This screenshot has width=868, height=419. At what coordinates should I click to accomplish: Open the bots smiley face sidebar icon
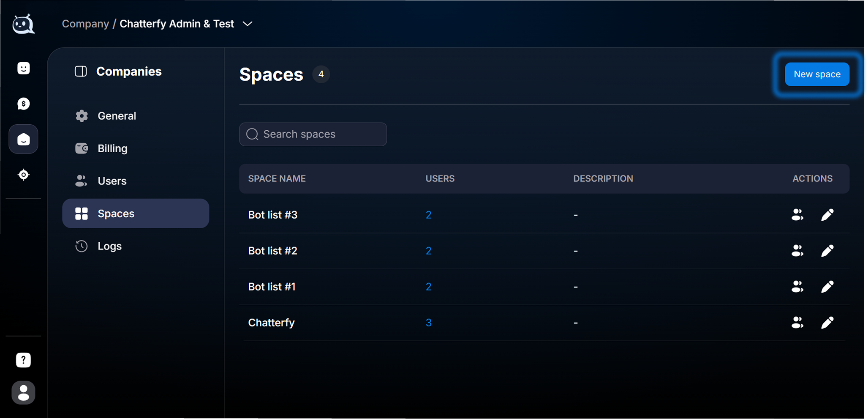24,68
